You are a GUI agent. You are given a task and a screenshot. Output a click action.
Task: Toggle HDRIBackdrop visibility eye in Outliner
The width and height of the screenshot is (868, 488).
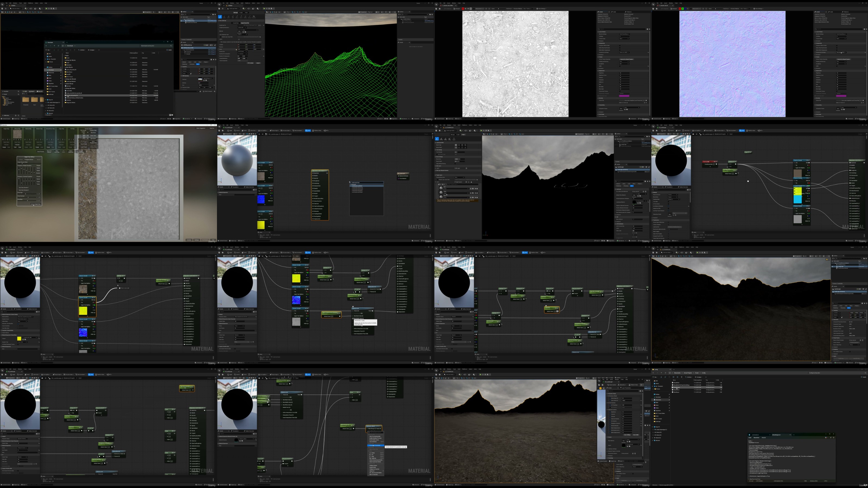[x=182, y=21]
